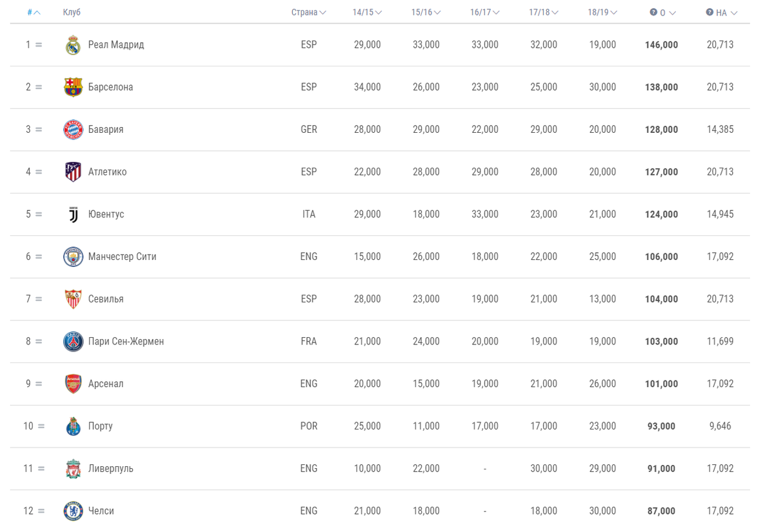
Task: Click the Liverpool club crest
Action: (73, 469)
